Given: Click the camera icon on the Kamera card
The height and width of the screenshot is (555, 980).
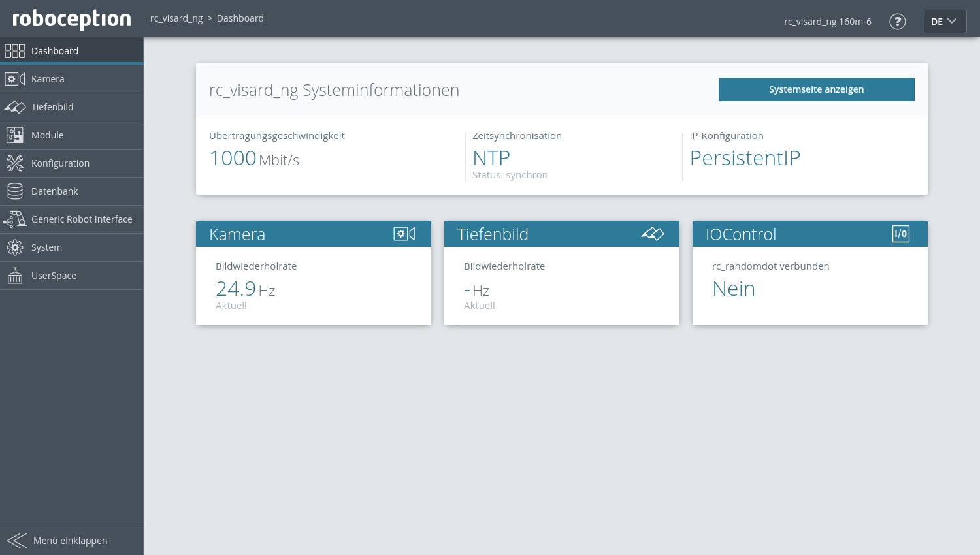Looking at the screenshot, I should [404, 233].
